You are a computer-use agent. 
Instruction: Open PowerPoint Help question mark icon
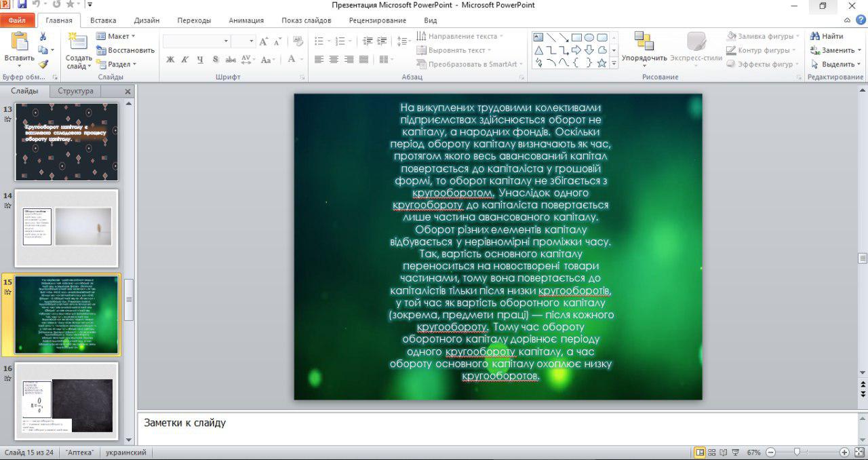pos(859,20)
